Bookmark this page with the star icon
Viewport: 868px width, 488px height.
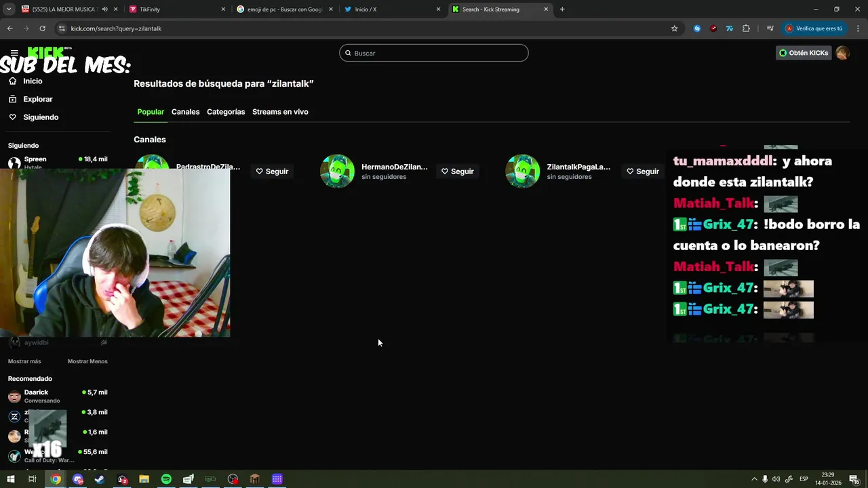[674, 28]
